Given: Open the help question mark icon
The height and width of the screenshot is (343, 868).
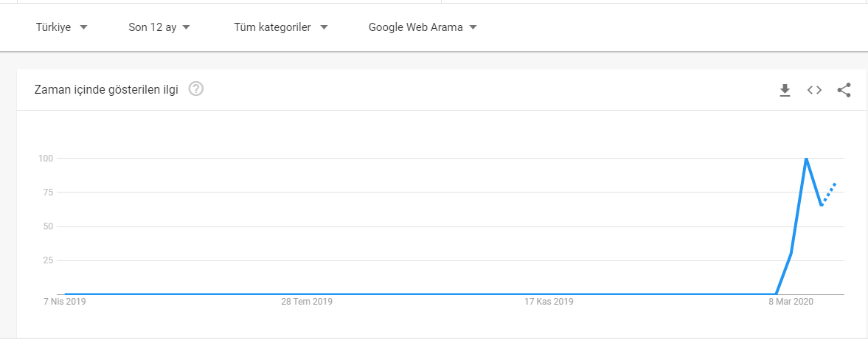Looking at the screenshot, I should [x=196, y=89].
